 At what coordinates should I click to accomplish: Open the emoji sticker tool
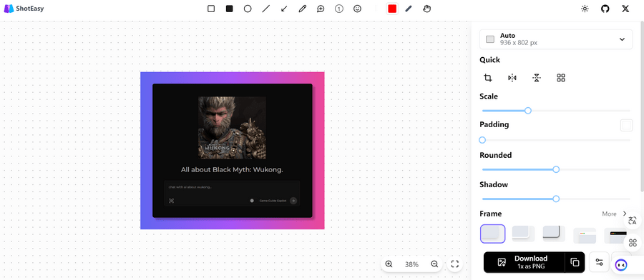357,9
